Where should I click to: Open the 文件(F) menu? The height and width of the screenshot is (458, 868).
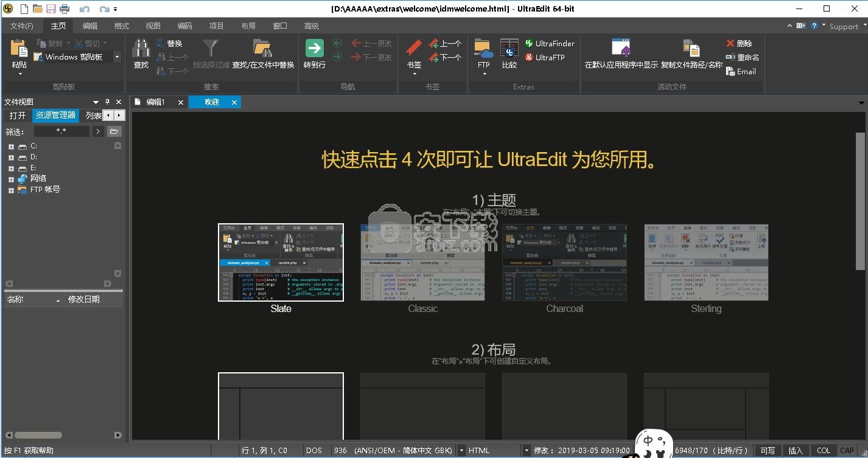coord(22,26)
